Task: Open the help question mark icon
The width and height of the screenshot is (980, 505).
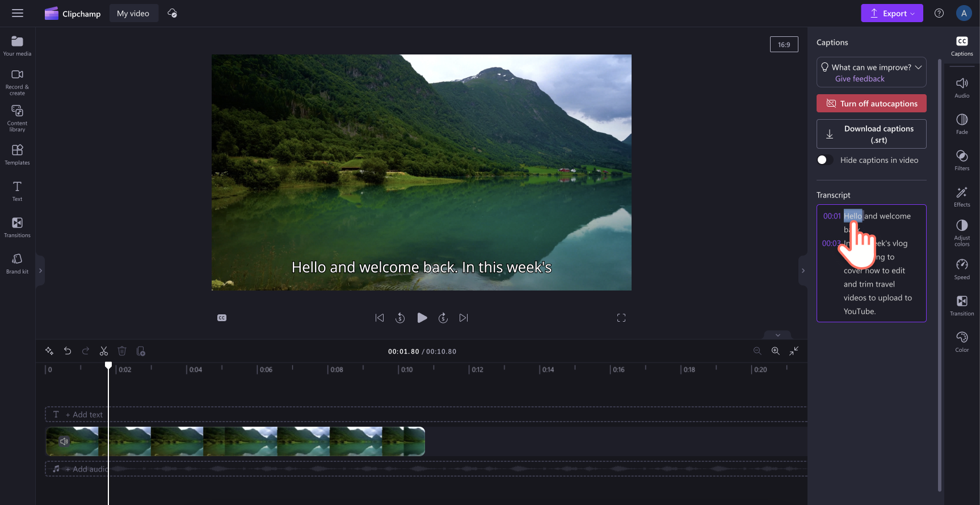Action: 939,13
